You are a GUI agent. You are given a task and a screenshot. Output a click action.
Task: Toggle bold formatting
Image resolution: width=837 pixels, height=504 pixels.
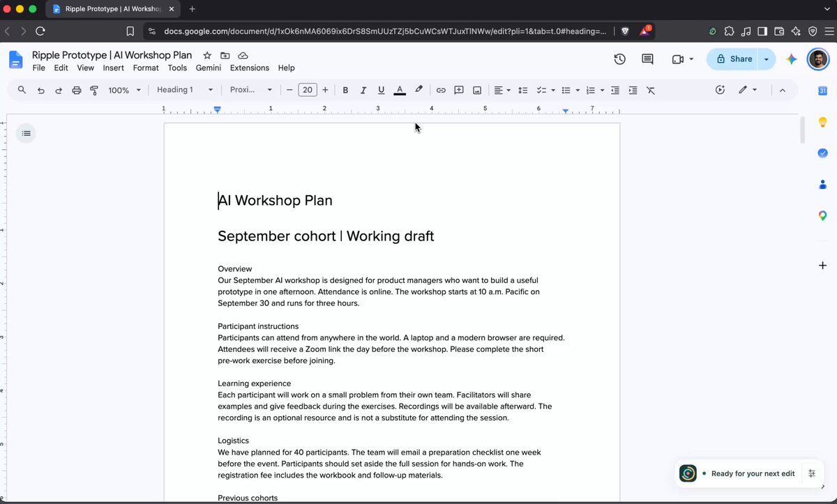tap(345, 90)
